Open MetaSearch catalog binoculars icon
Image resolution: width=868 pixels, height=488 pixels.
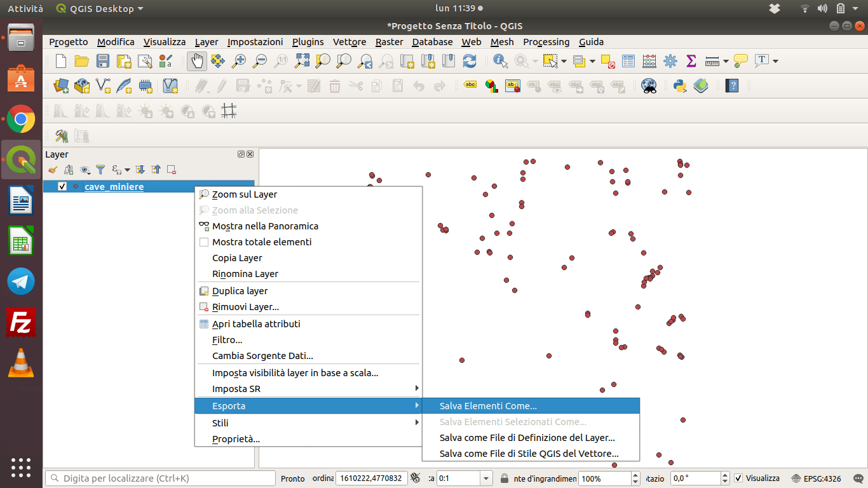tap(649, 86)
